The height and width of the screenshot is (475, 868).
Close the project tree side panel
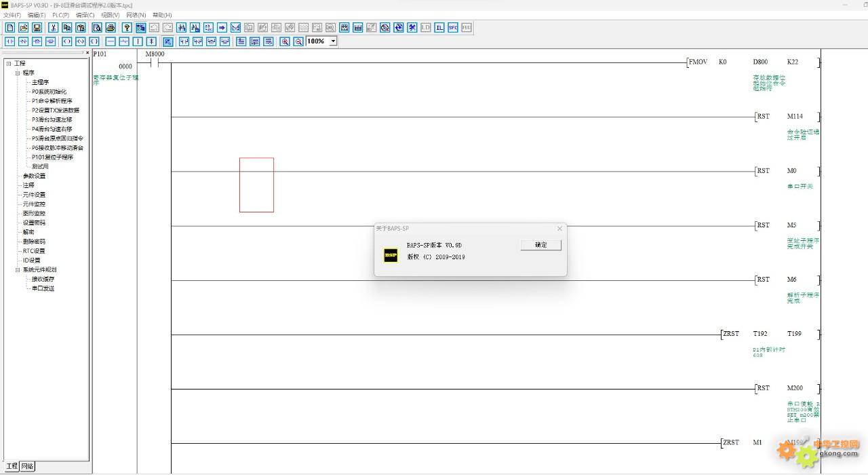point(87,52)
